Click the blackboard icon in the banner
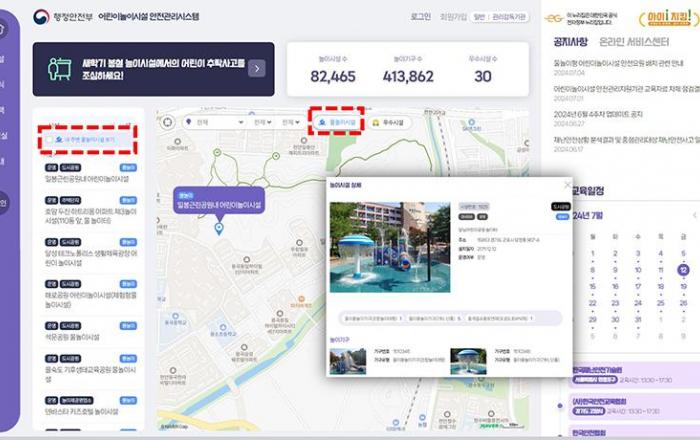700x440 pixels. (60, 68)
